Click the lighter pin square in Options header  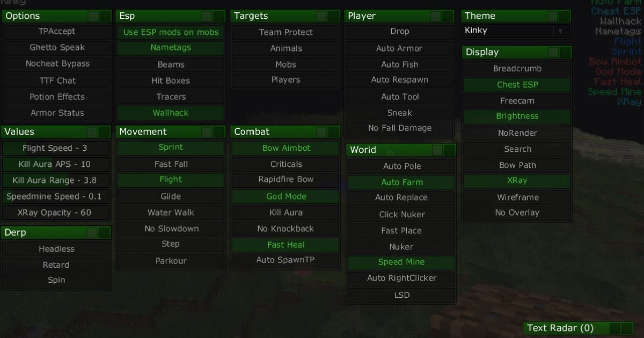click(92, 16)
